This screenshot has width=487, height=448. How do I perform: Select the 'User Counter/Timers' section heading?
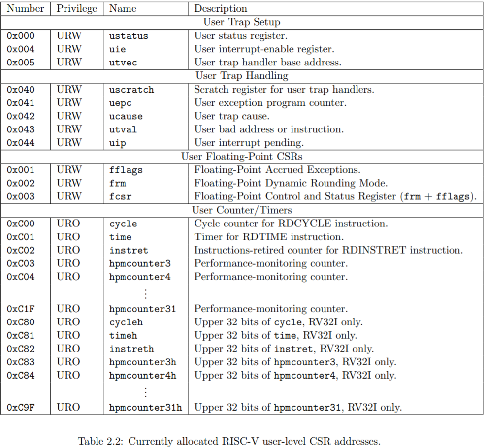[242, 210]
